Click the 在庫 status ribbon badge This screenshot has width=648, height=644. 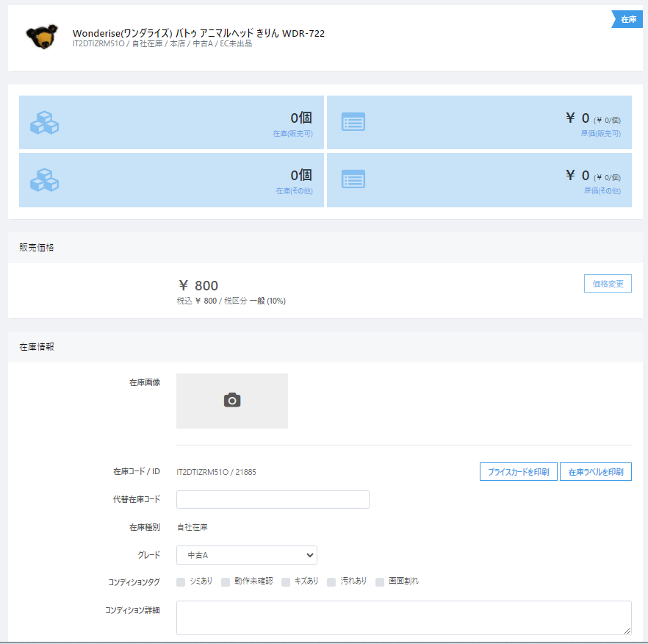627,19
